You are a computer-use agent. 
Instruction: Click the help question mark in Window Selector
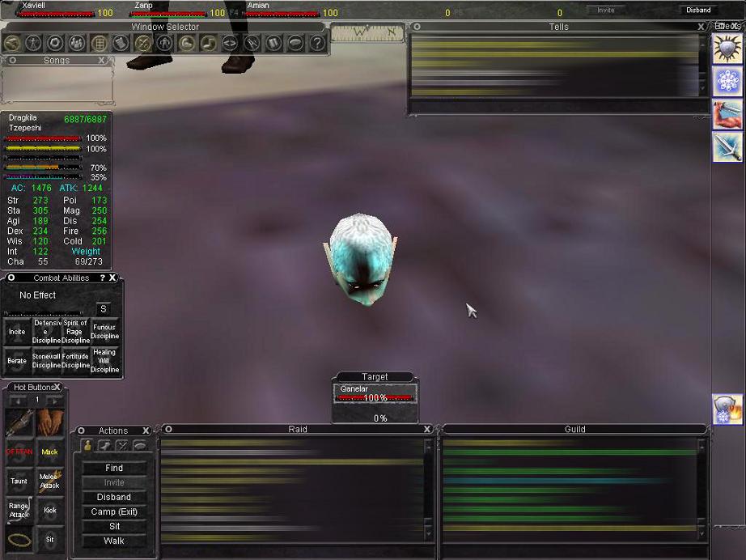coord(317,43)
